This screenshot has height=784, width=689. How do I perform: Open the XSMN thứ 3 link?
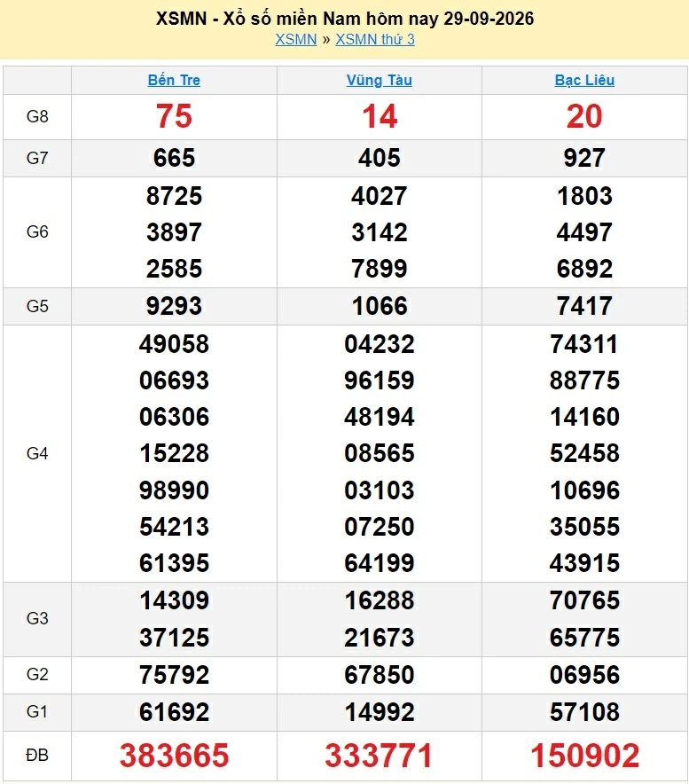(375, 40)
